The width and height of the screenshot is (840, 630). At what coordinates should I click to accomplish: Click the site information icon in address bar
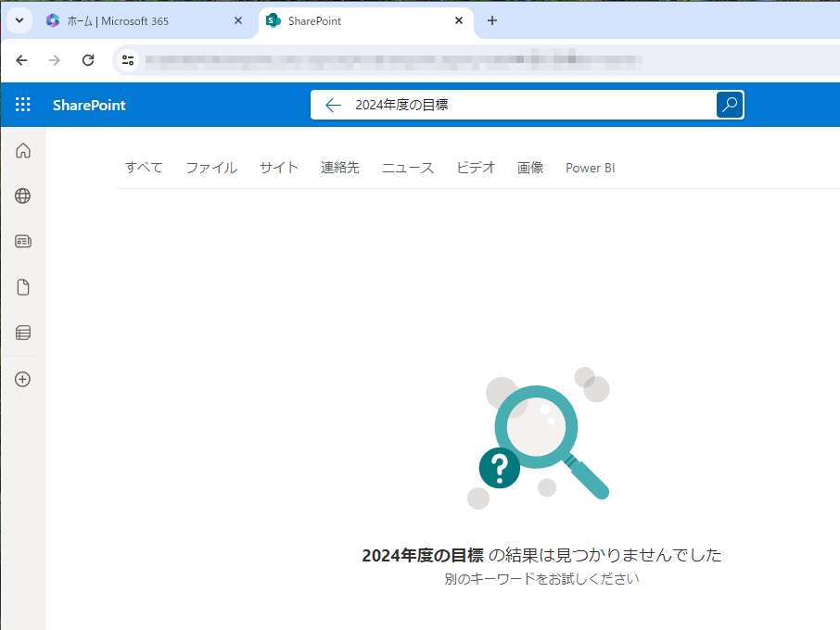click(x=129, y=60)
